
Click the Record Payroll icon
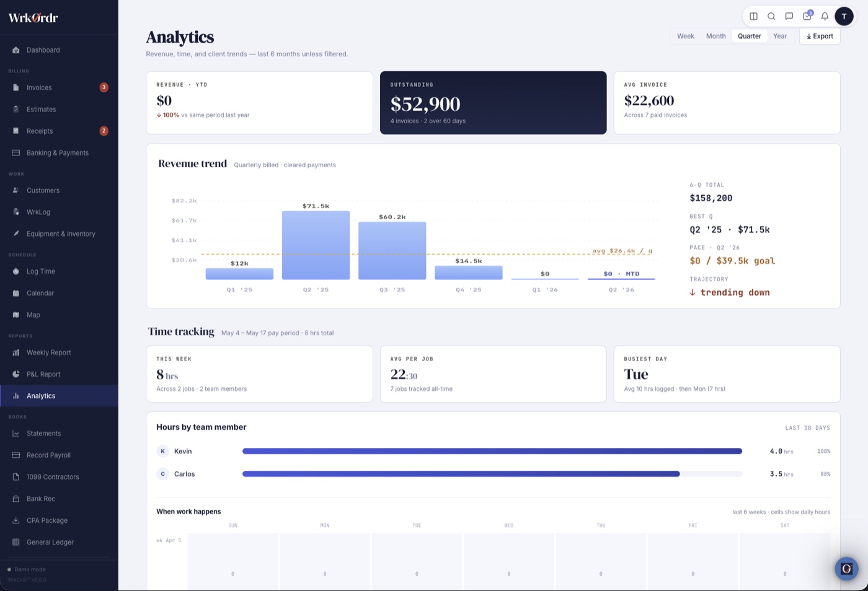[16, 455]
